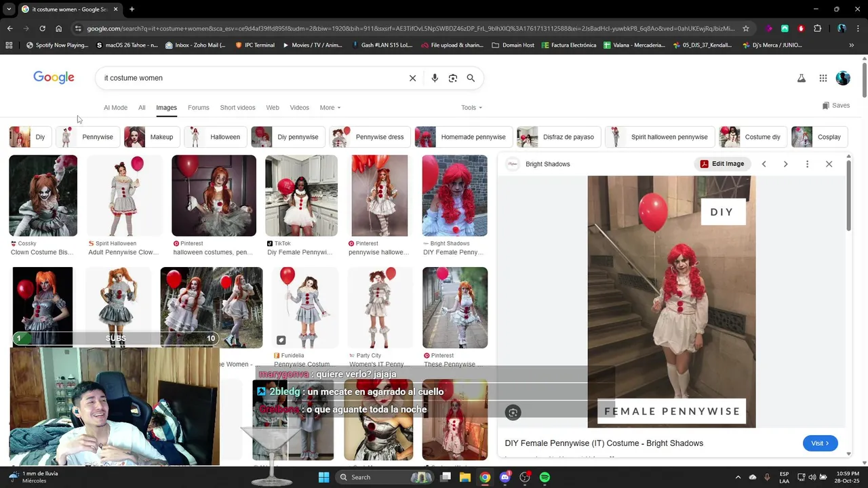Expand the Tools dropdown
This screenshot has height=488, width=868.
click(471, 108)
